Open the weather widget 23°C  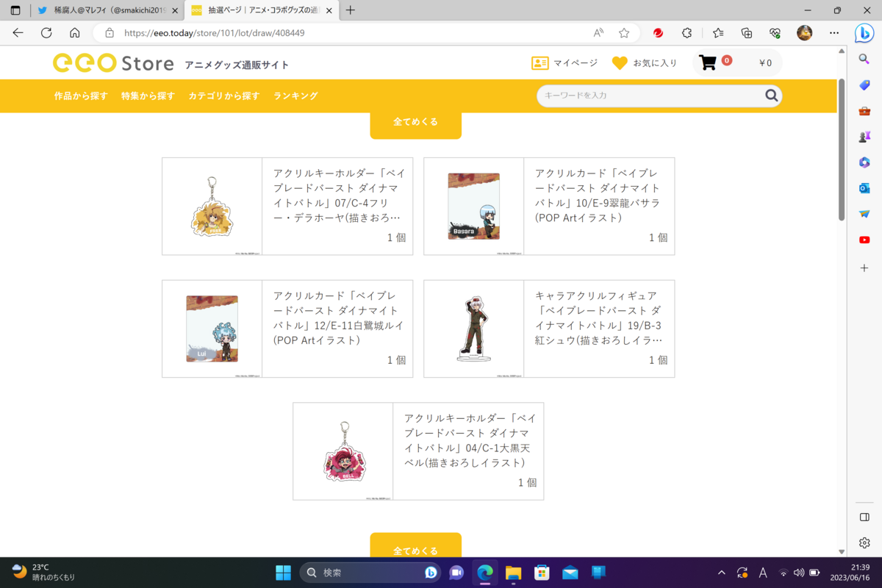coord(44,572)
